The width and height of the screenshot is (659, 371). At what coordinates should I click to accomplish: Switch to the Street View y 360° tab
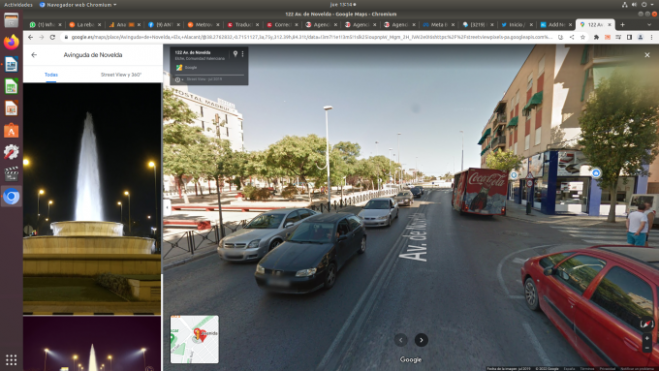pos(121,75)
